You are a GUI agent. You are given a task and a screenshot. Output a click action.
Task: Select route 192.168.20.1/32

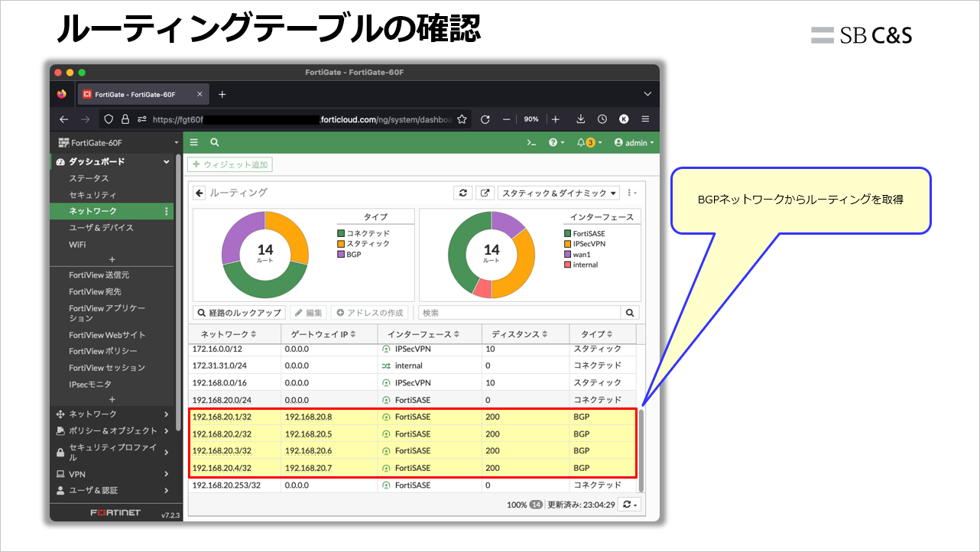(412, 417)
